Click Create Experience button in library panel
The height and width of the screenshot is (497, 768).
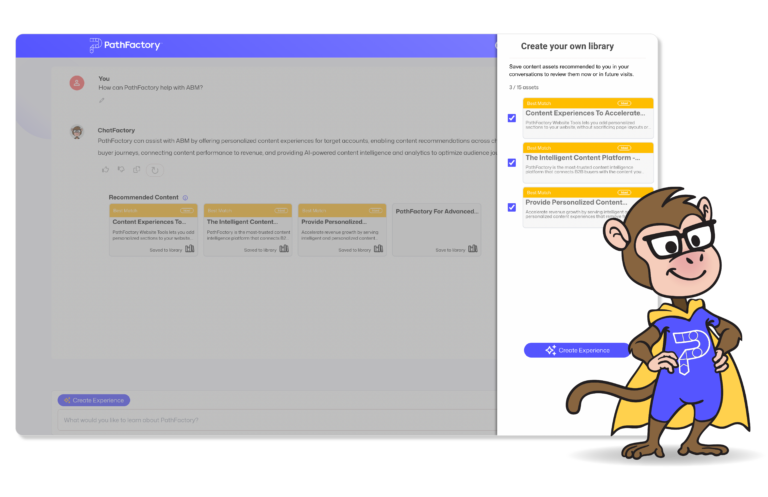click(x=577, y=350)
